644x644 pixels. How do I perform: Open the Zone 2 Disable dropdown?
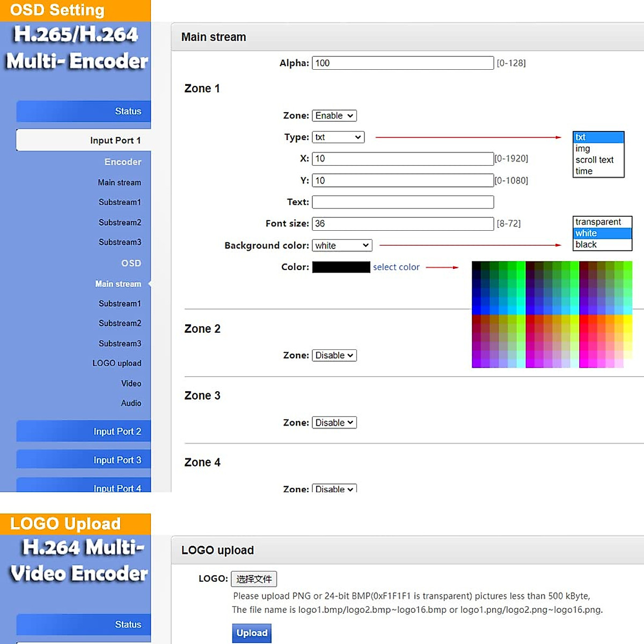(x=334, y=355)
